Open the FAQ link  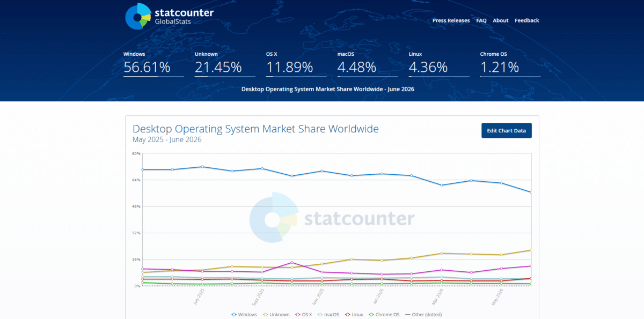[x=481, y=20]
